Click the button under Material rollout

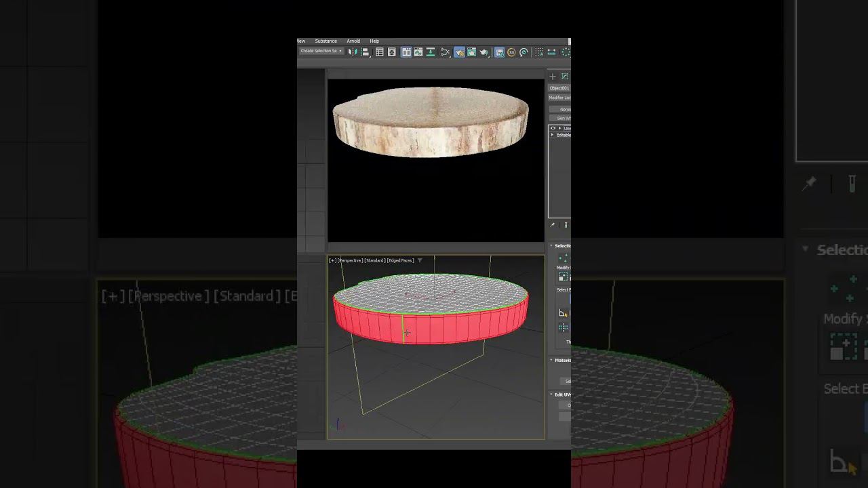[565, 381]
